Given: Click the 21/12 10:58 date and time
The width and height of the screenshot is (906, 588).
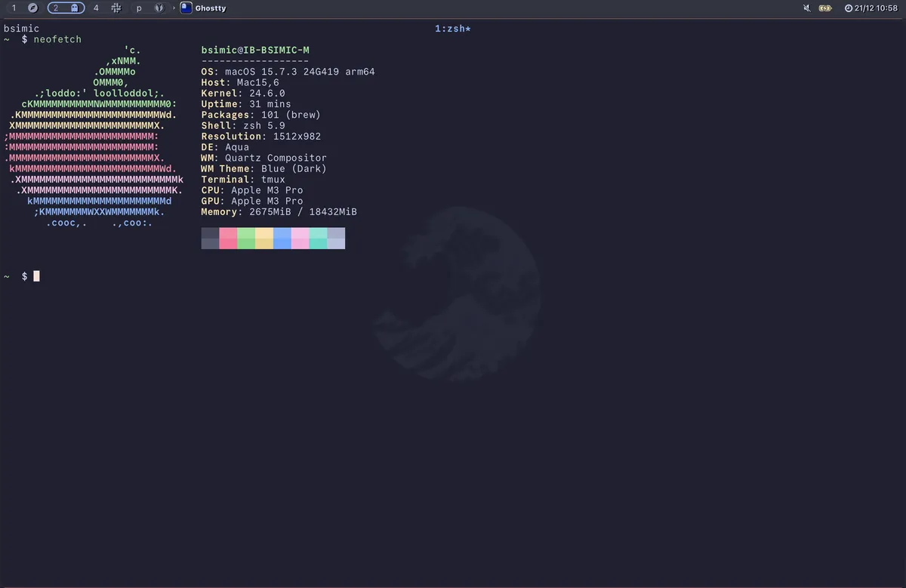Looking at the screenshot, I should [876, 8].
